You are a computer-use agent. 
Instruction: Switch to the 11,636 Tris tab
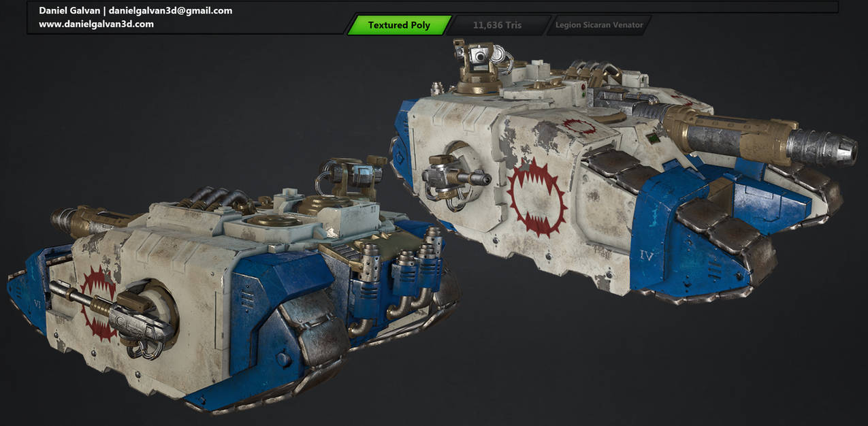(497, 25)
